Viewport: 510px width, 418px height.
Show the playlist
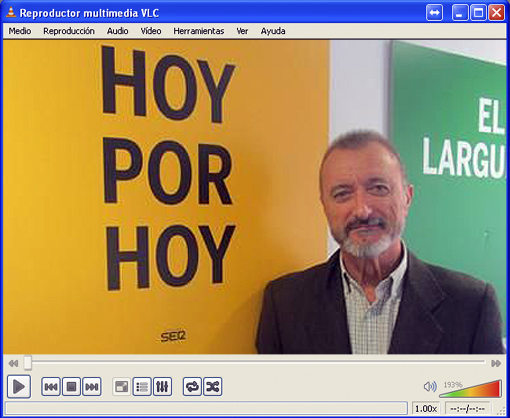pos(142,387)
